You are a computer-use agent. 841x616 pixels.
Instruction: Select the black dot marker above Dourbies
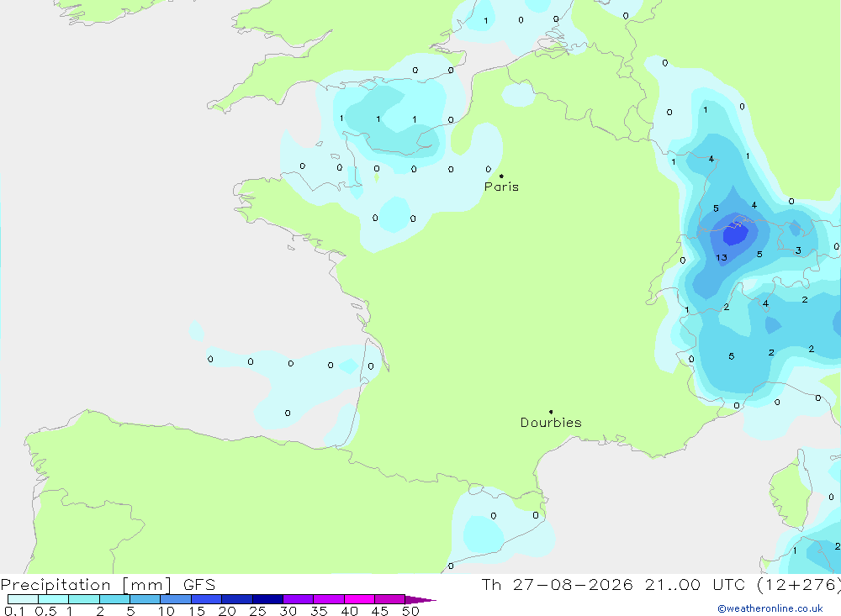[551, 412]
